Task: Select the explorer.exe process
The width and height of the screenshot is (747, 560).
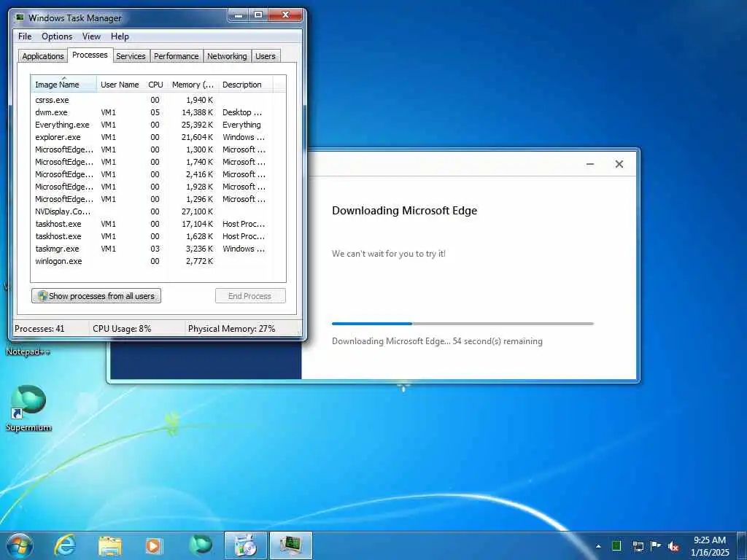Action: pos(158,137)
